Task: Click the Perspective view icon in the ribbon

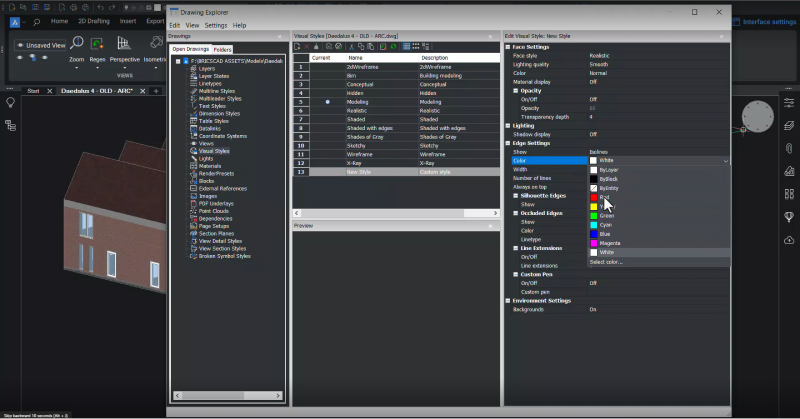Action: 123,43
